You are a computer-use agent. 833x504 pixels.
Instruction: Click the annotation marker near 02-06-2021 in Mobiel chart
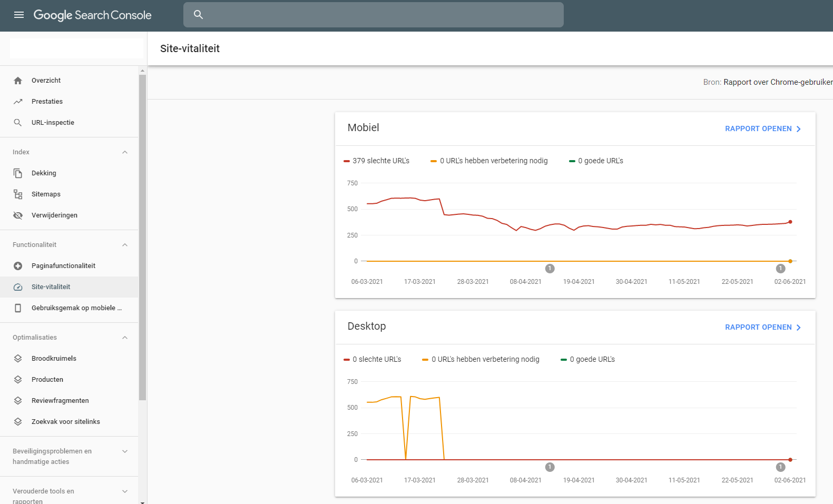pyautogui.click(x=780, y=269)
